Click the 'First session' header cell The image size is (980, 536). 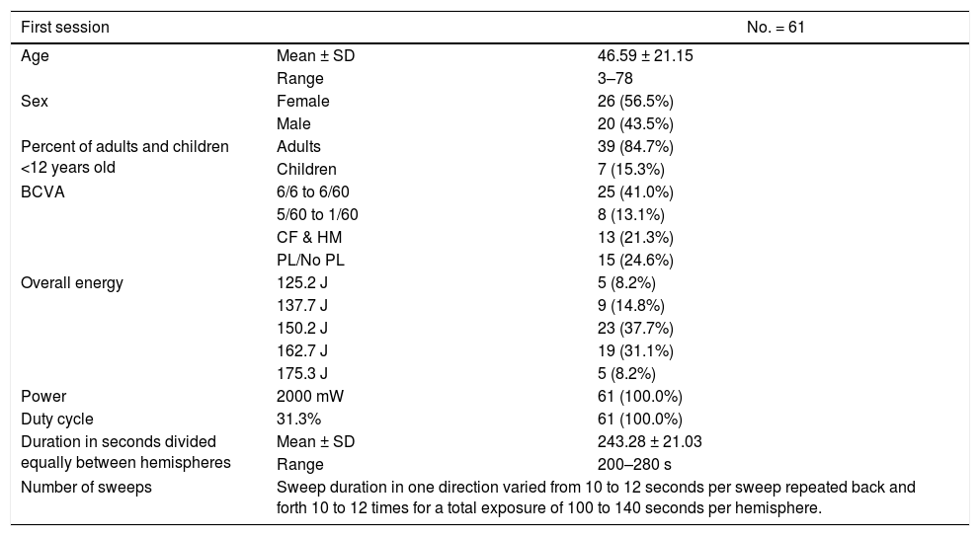(65, 28)
